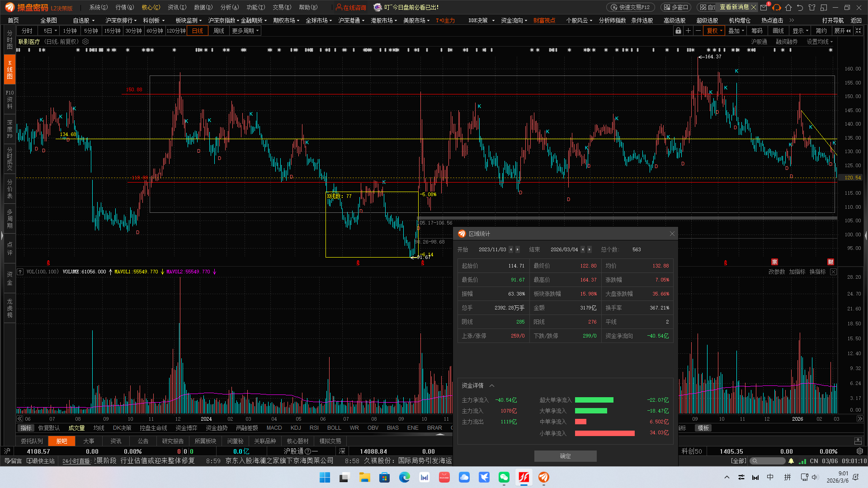Open the 分析(A) menu

click(x=230, y=7)
